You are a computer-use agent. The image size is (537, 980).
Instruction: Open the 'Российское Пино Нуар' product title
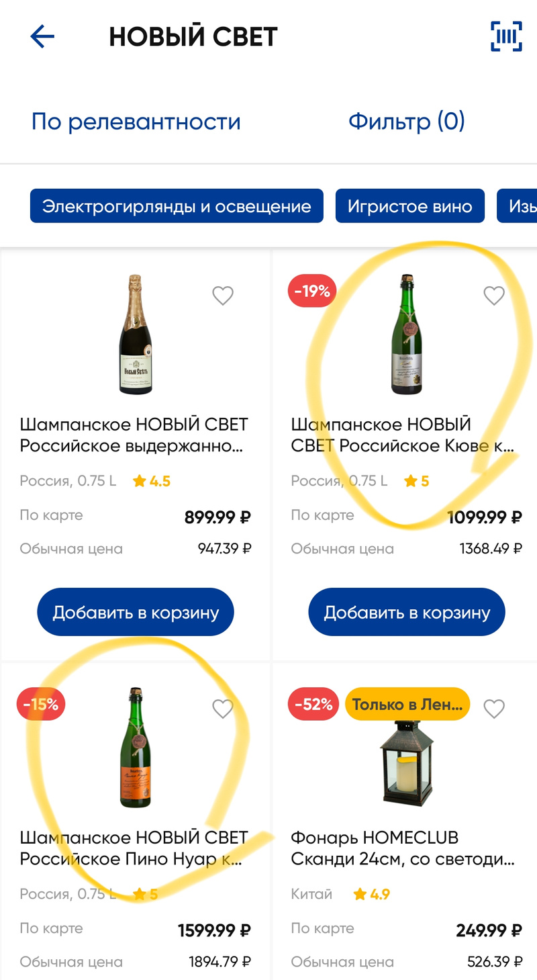coord(134,848)
